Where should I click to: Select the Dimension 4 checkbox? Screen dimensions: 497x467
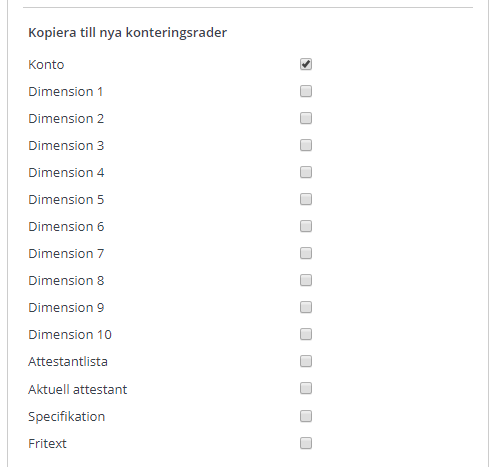coord(306,172)
